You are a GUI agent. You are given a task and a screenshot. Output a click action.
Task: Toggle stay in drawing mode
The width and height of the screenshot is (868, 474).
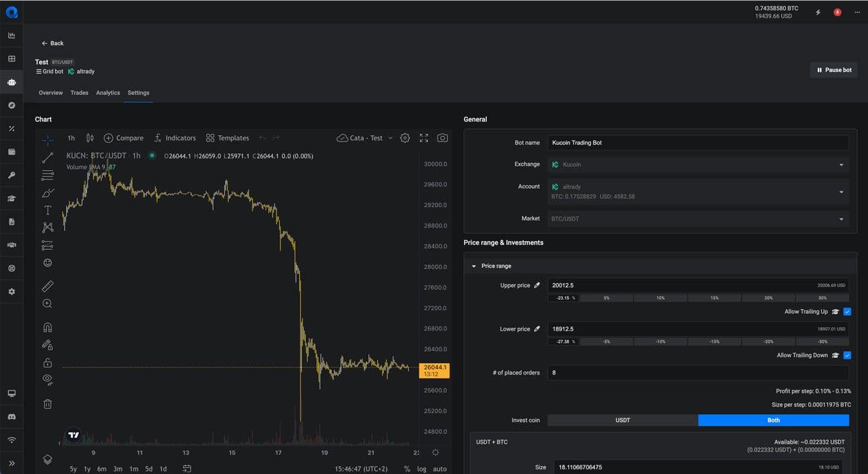pos(47,345)
